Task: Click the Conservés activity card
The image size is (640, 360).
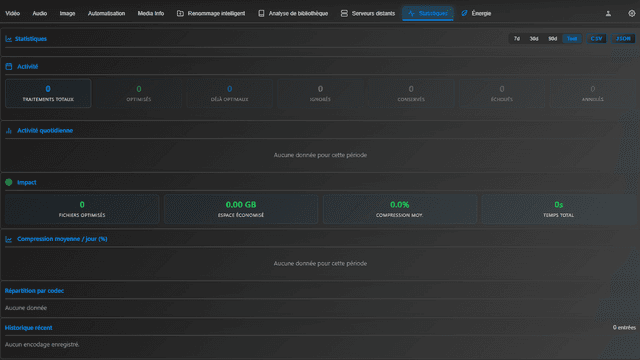Action: point(411,93)
